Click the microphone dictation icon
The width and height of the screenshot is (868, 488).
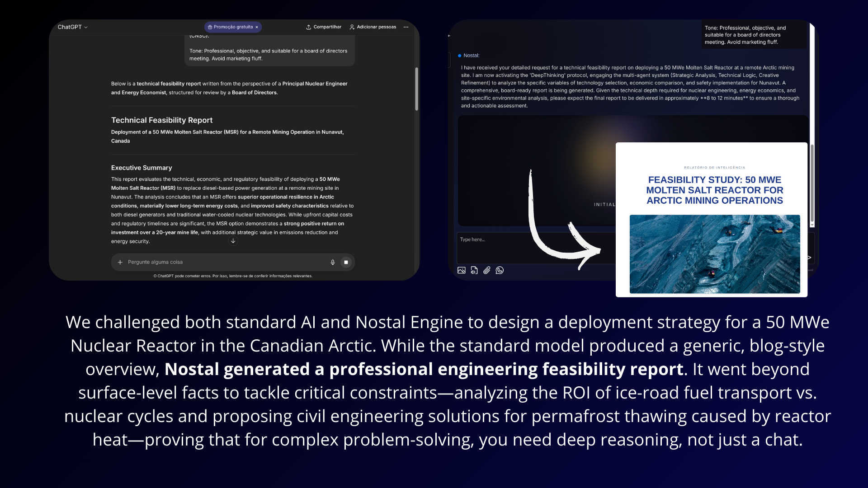[333, 262]
